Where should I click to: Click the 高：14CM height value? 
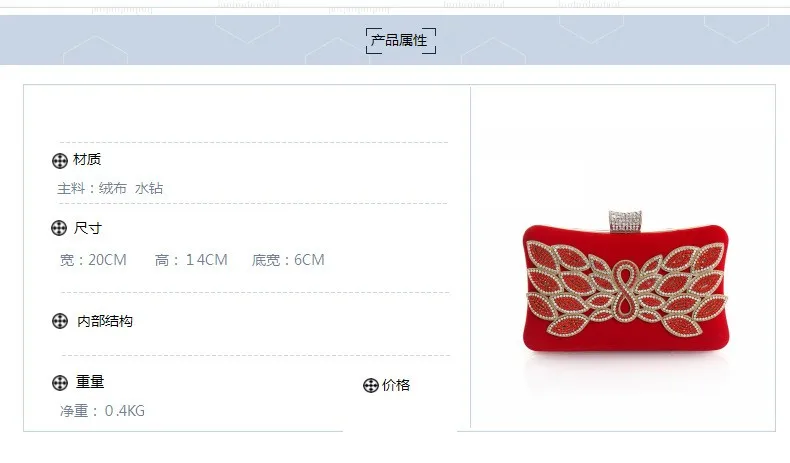[x=191, y=260]
